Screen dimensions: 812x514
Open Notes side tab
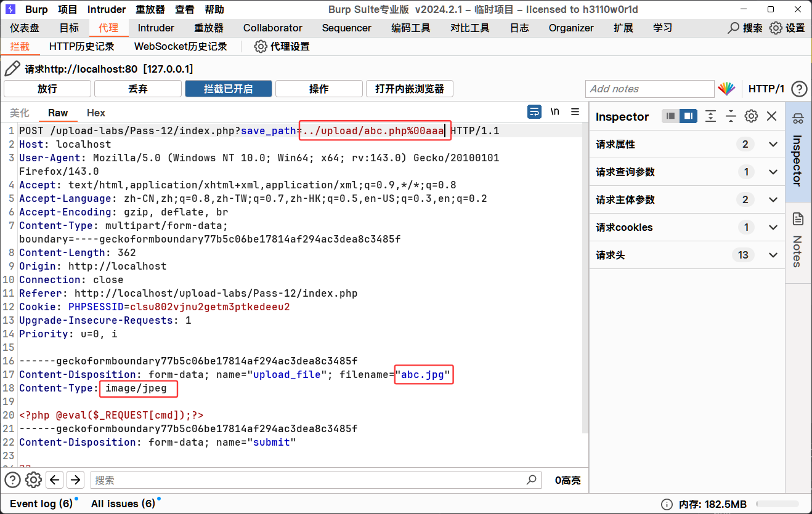tap(798, 243)
